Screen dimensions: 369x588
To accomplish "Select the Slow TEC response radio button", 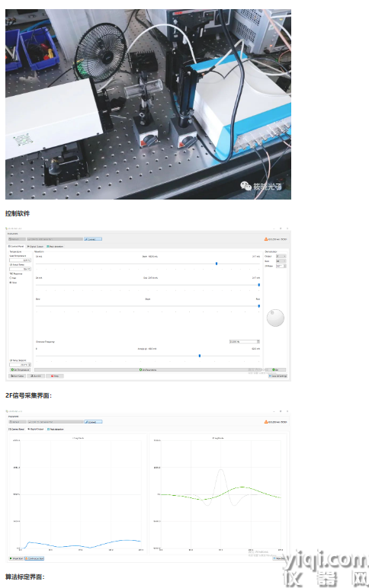I will [x=11, y=283].
